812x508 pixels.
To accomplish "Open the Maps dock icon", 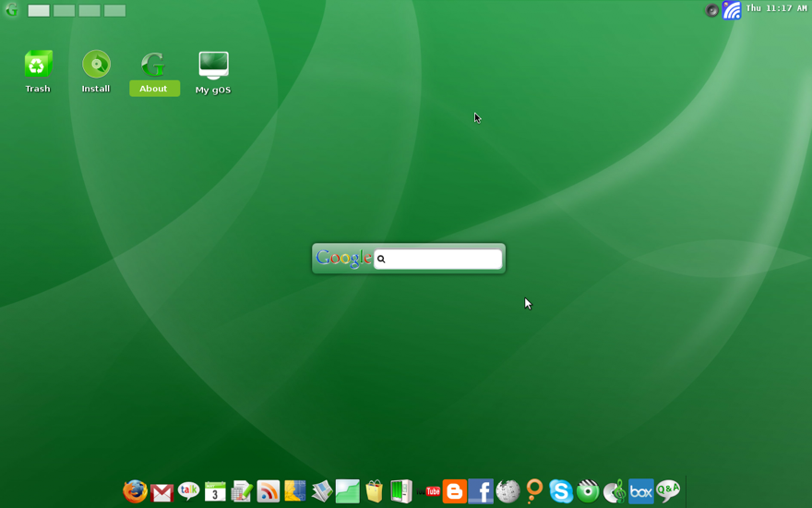I will tap(294, 490).
